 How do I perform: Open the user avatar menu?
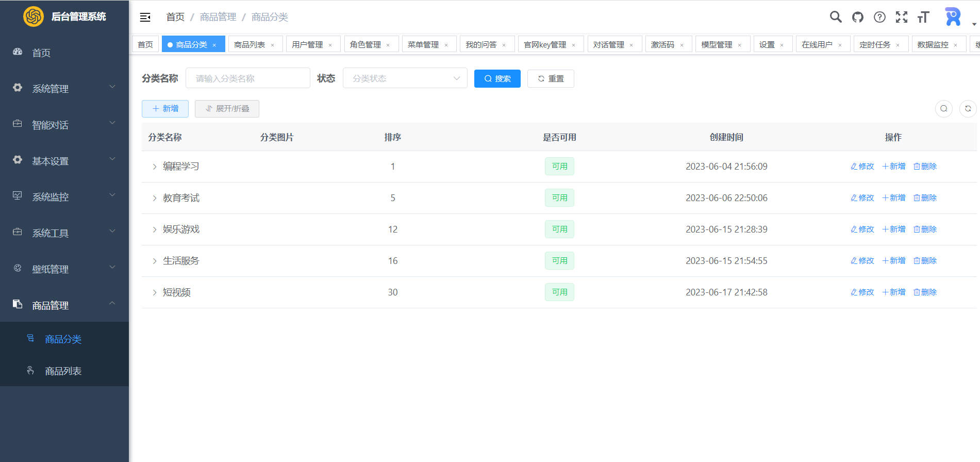(x=953, y=17)
